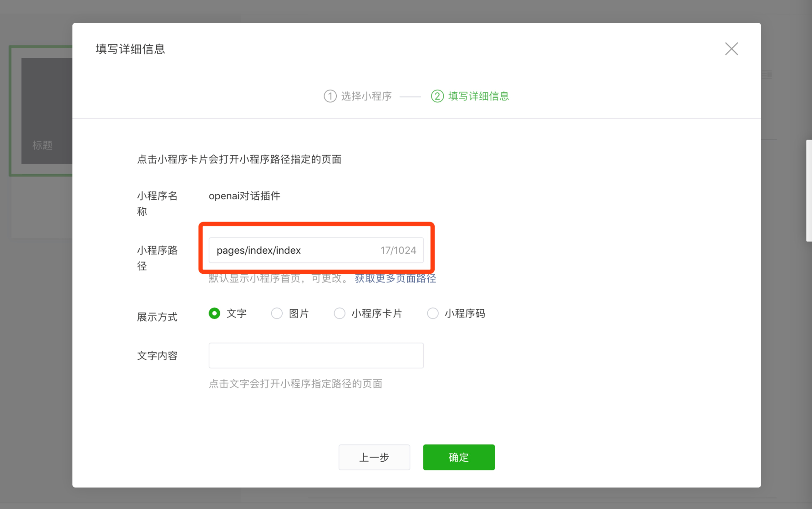Screen dimensions: 812x509
Task: Click into the empty 文字内容 field
Action: (316, 355)
